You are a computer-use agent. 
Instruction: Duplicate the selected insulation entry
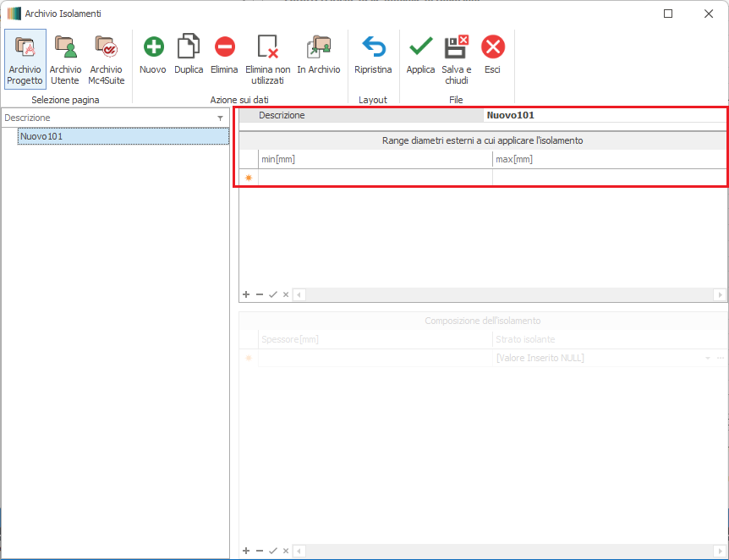pyautogui.click(x=188, y=56)
